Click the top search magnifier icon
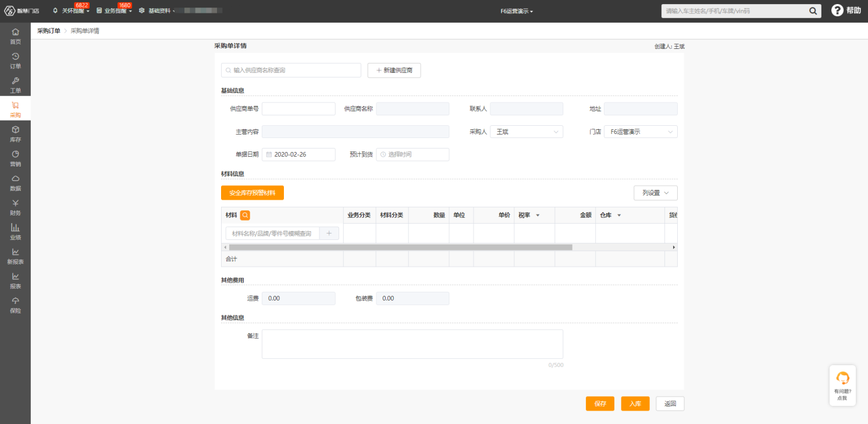 [x=813, y=10]
